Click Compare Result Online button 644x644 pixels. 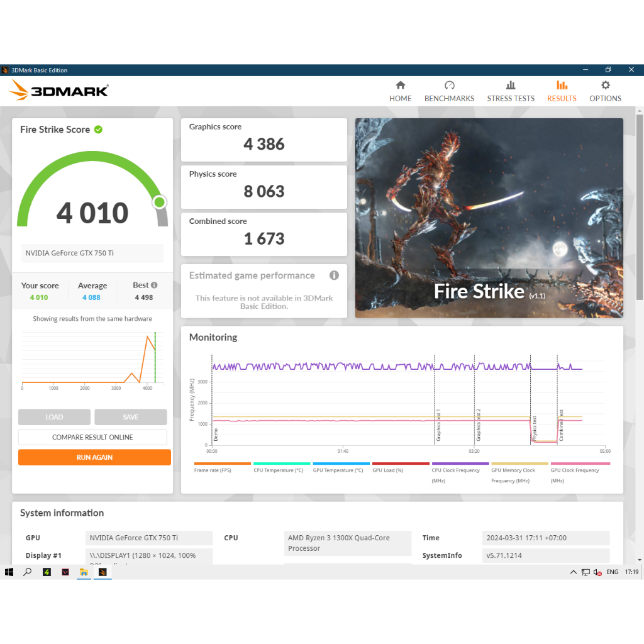pos(92,437)
